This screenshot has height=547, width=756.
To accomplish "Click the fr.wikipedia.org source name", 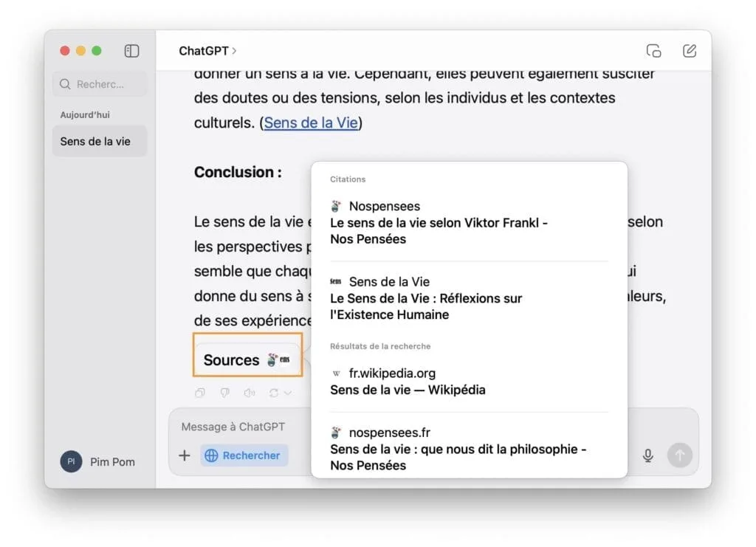I will click(392, 374).
